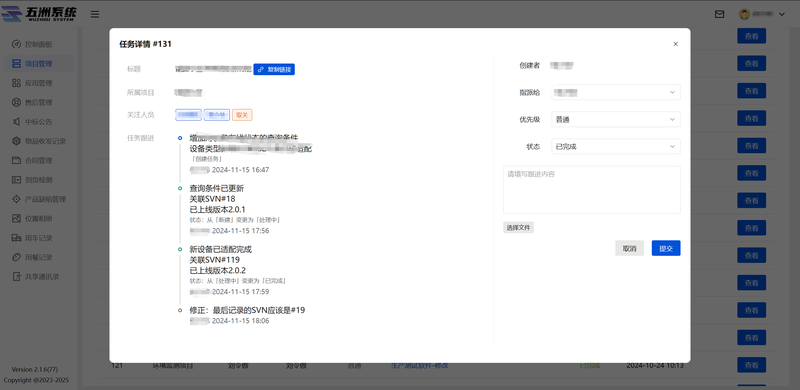
Task: Click the text 关联SVN#119
Action: [x=214, y=260]
